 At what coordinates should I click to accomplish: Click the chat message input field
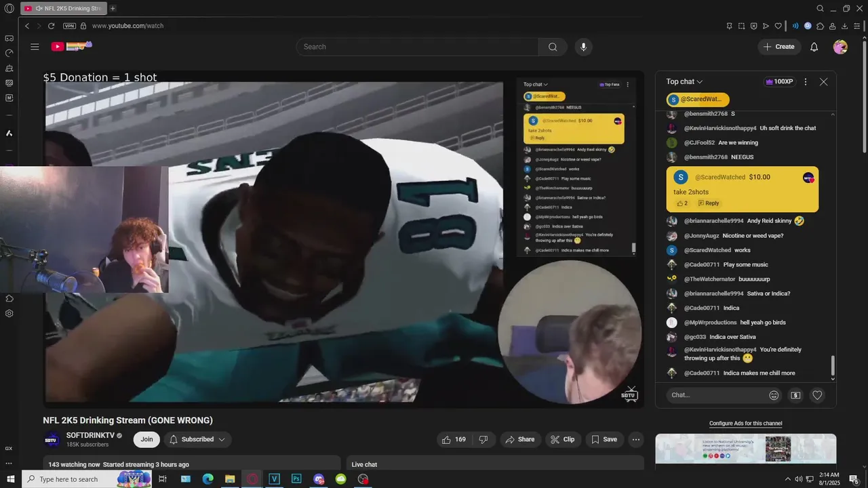717,395
